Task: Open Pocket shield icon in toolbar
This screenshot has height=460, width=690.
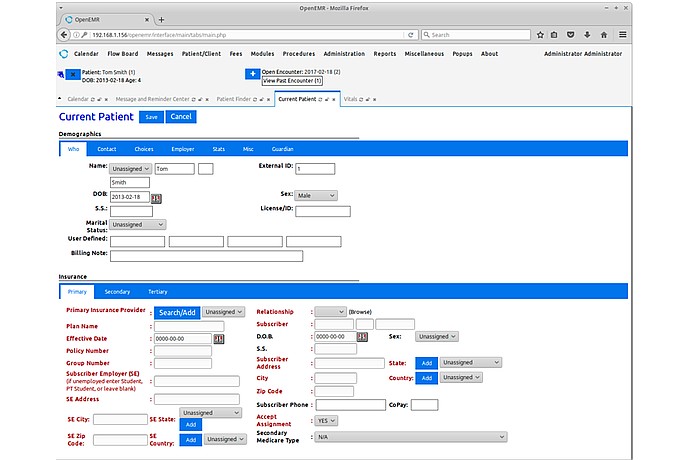Action: (570, 34)
